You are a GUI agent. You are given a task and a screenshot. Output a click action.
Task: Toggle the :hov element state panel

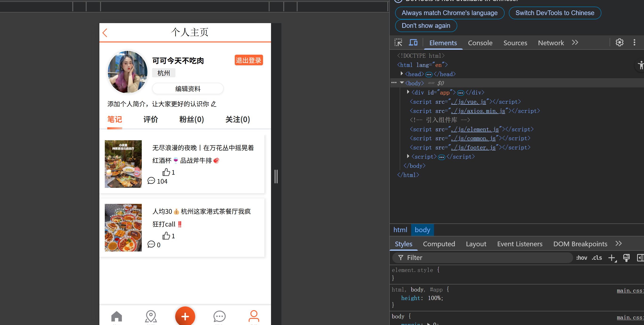(582, 258)
